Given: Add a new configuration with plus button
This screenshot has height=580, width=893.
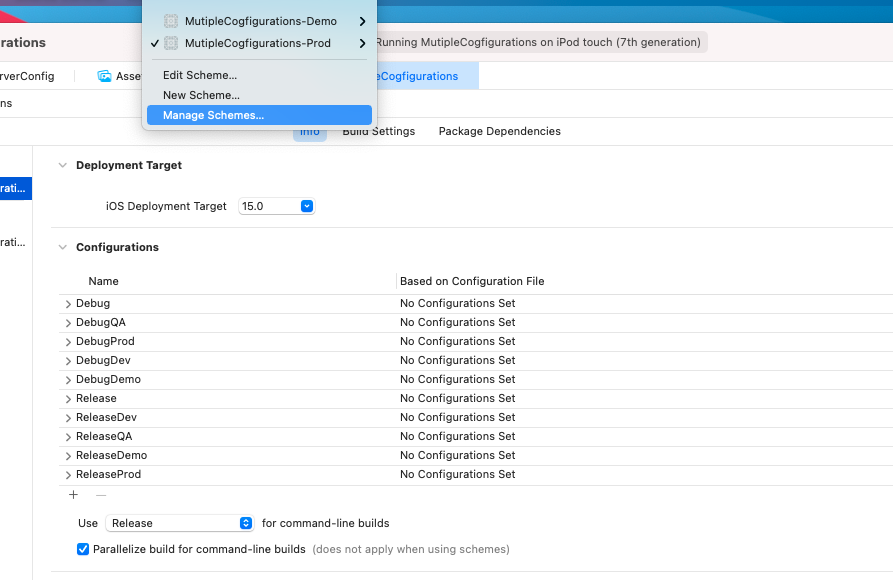Looking at the screenshot, I should [73, 495].
